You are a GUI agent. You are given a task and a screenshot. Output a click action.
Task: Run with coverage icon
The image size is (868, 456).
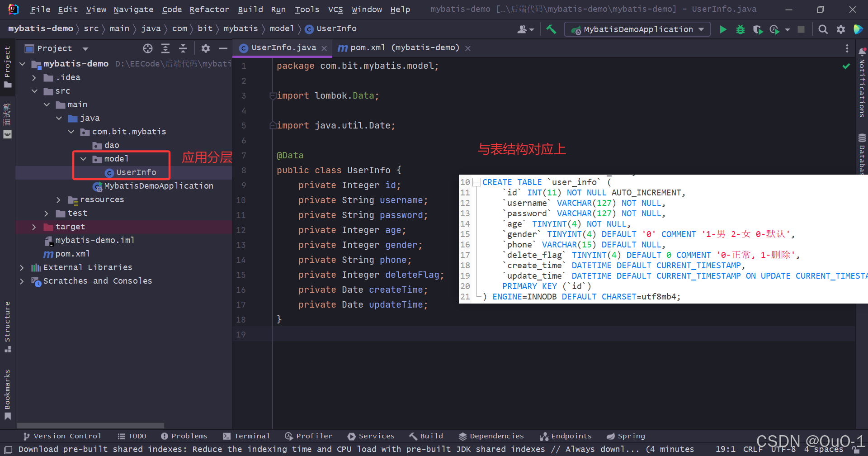click(x=758, y=29)
